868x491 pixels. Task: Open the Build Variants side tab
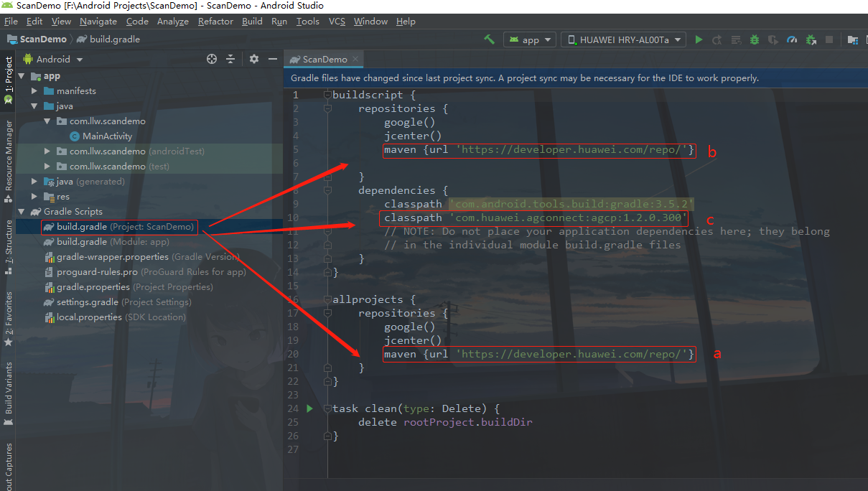[x=8, y=393]
